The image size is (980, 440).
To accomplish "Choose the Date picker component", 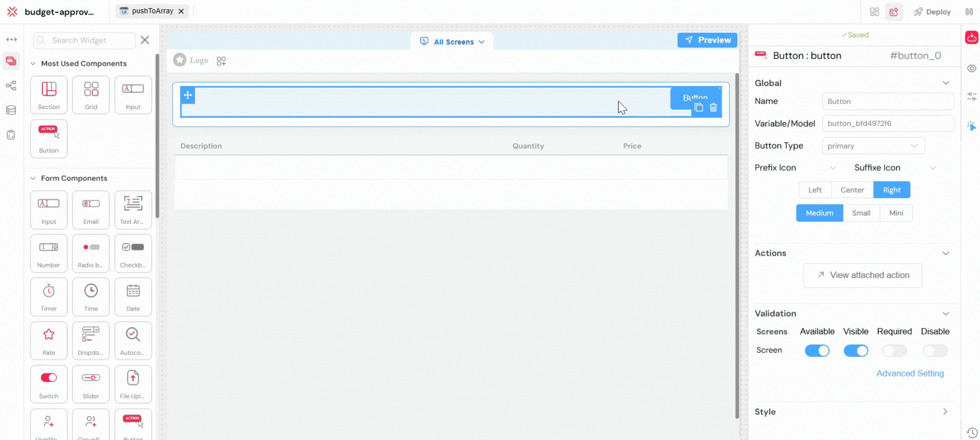I will pyautogui.click(x=133, y=297).
